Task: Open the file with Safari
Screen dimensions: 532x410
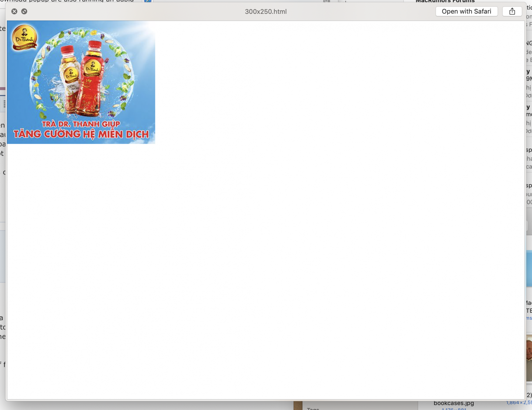Action: pyautogui.click(x=467, y=11)
